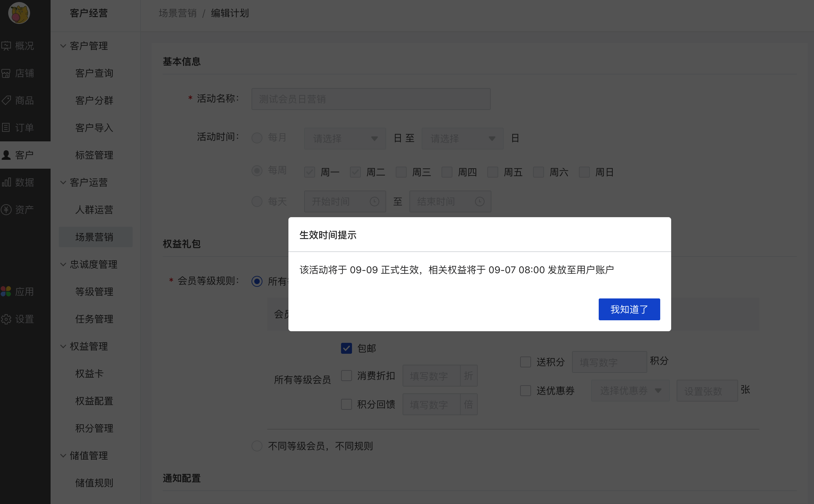Viewport: 814px width, 504px height.
Task: Check the 周六 checkbox
Action: 539,172
